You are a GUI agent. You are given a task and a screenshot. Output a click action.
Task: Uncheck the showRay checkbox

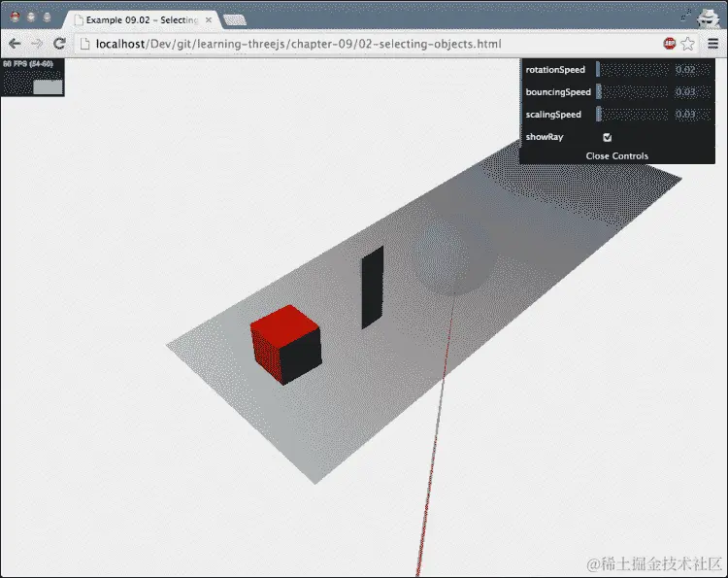pyautogui.click(x=607, y=137)
